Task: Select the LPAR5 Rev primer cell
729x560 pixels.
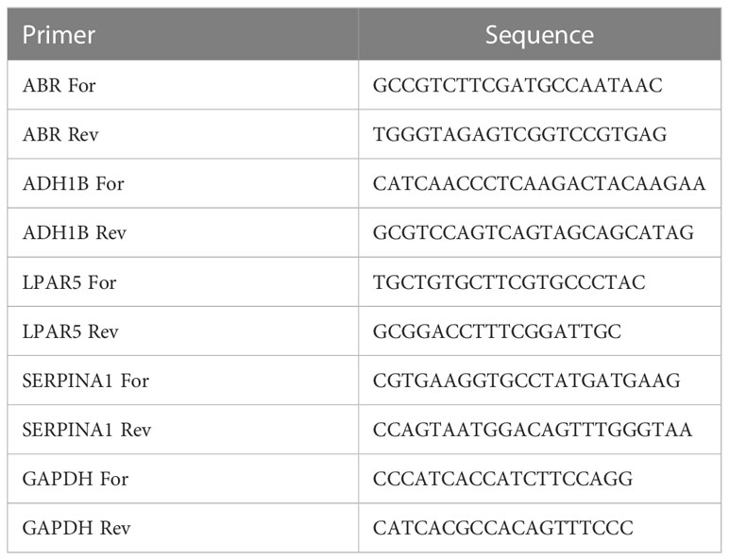Action: (182, 331)
